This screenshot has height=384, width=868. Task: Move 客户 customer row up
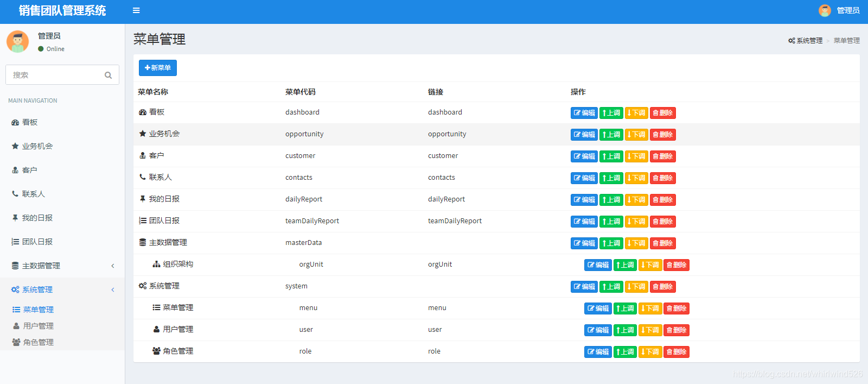point(611,156)
